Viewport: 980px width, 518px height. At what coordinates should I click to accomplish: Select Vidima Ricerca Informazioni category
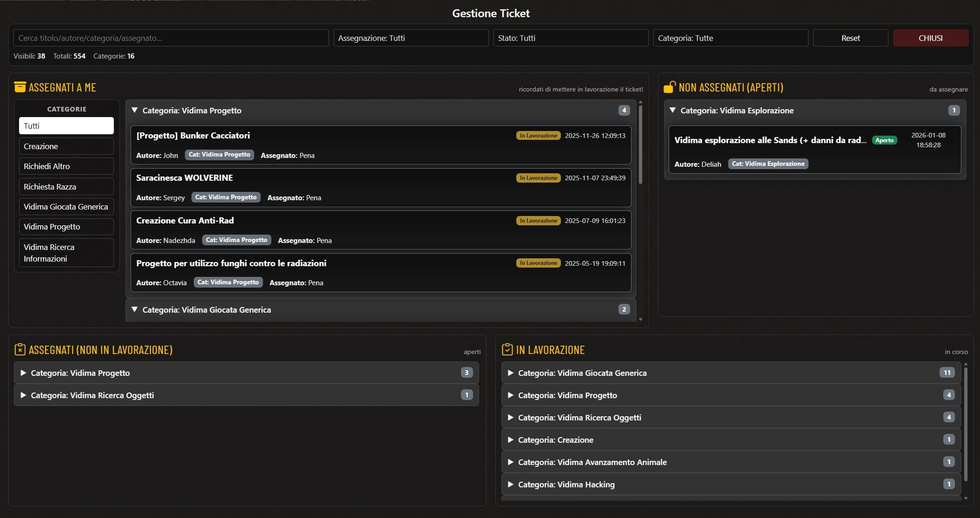coord(66,253)
